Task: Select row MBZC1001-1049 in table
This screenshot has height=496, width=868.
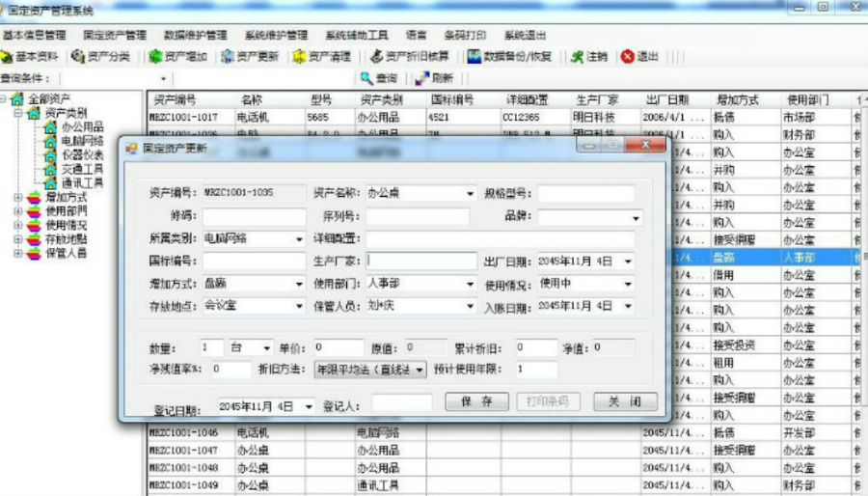Action: click(499, 485)
